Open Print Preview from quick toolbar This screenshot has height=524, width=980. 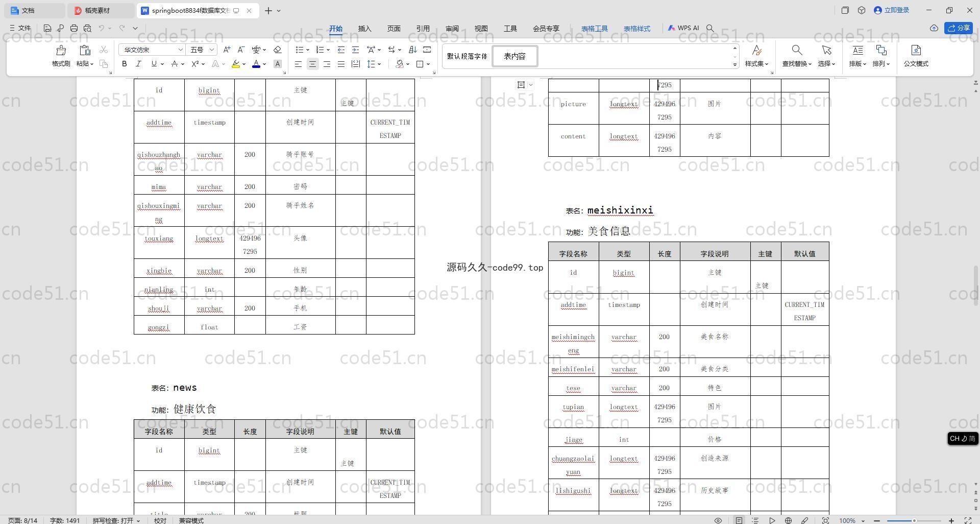coord(87,28)
